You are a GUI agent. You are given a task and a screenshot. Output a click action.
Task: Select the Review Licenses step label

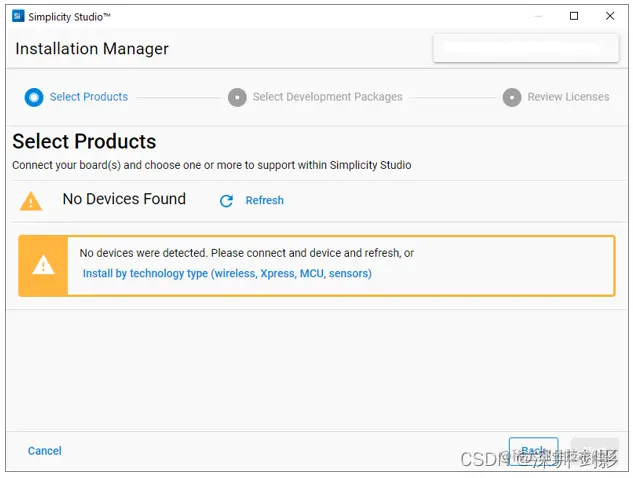[568, 97]
